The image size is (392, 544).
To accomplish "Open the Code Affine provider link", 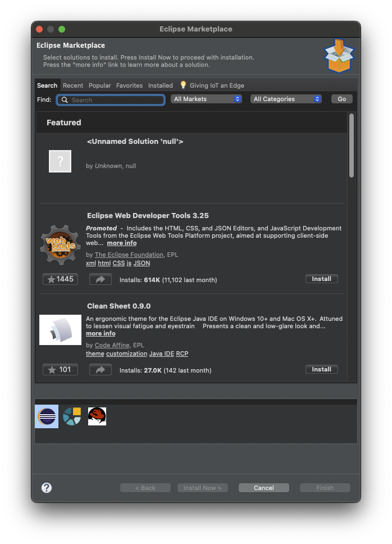I will [112, 345].
